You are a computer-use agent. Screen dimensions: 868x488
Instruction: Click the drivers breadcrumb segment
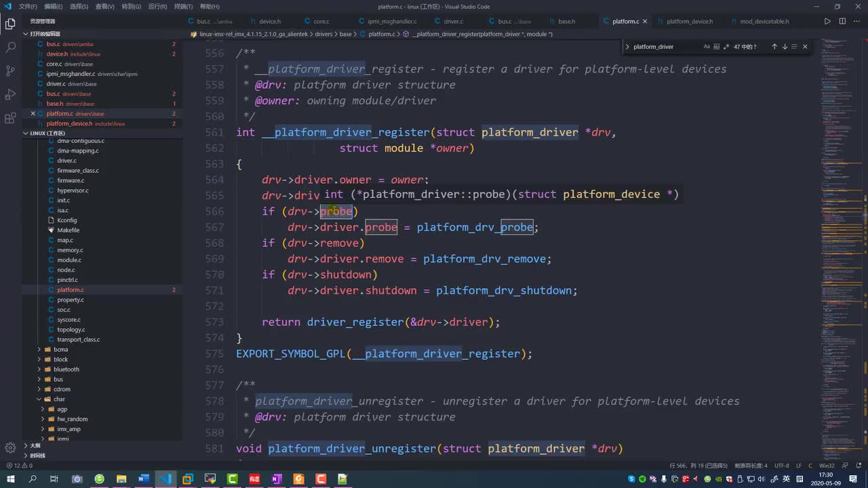[x=323, y=34]
